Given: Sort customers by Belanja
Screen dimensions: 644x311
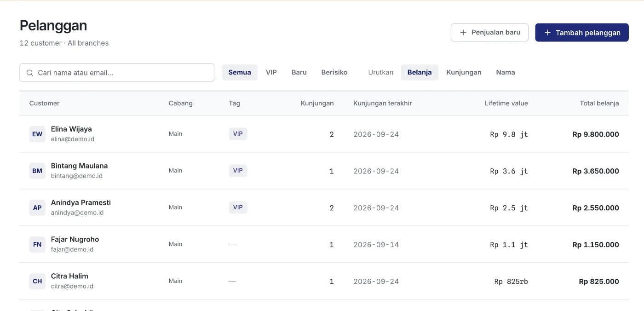Looking at the screenshot, I should coord(420,72).
